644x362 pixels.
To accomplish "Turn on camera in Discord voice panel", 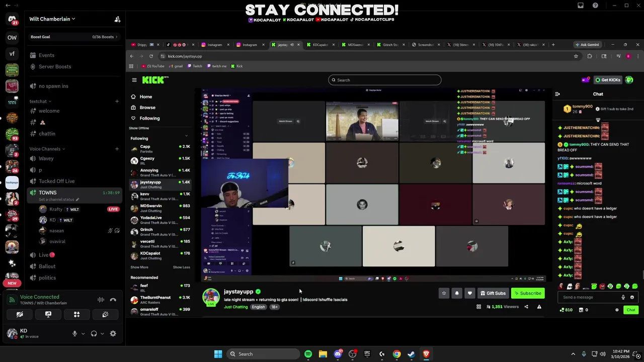I will 20,314.
